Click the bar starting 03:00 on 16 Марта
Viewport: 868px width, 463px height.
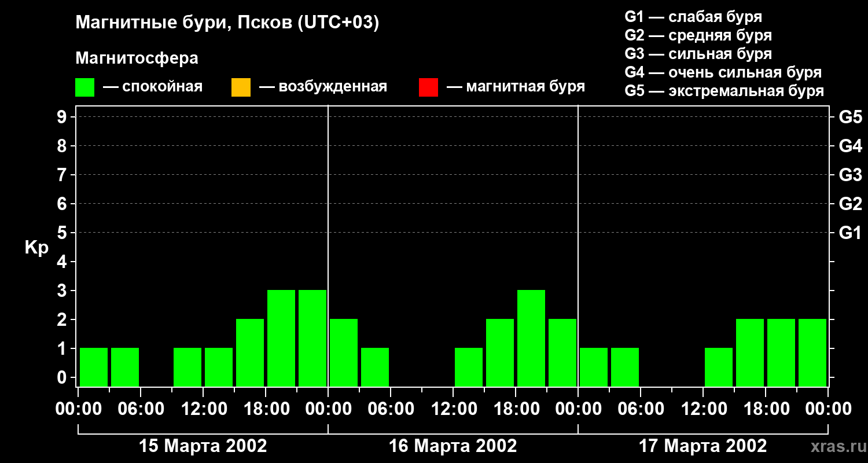tap(375, 367)
